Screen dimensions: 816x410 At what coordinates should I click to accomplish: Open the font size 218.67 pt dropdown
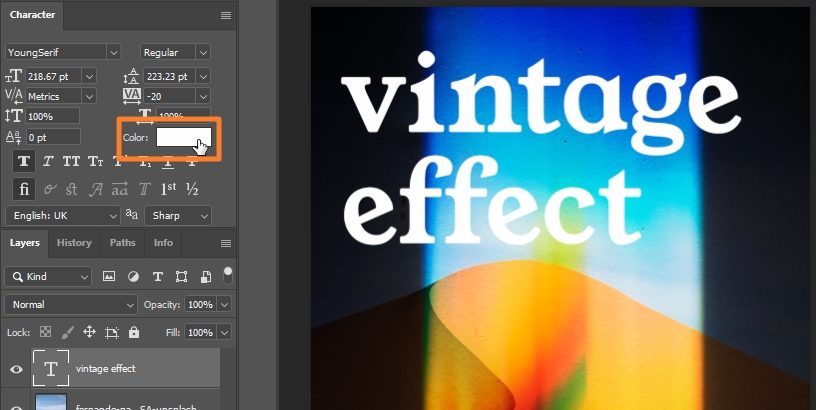(x=90, y=76)
